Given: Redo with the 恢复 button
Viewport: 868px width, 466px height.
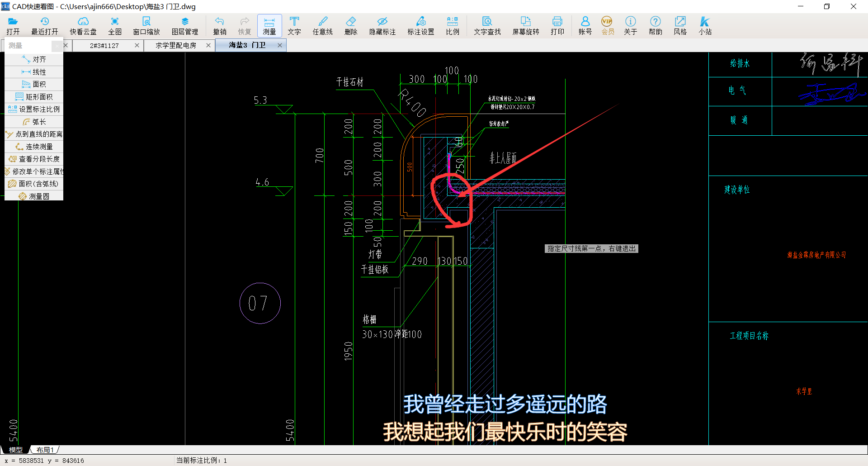Looking at the screenshot, I should [245, 26].
